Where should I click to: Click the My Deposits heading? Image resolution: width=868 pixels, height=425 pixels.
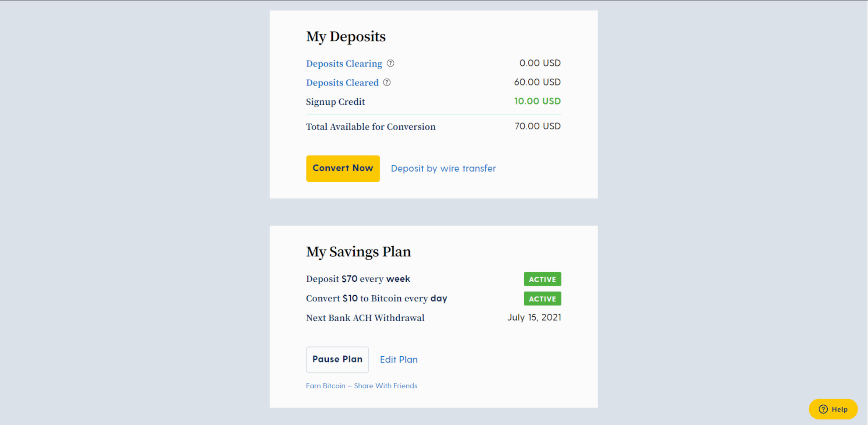[346, 36]
